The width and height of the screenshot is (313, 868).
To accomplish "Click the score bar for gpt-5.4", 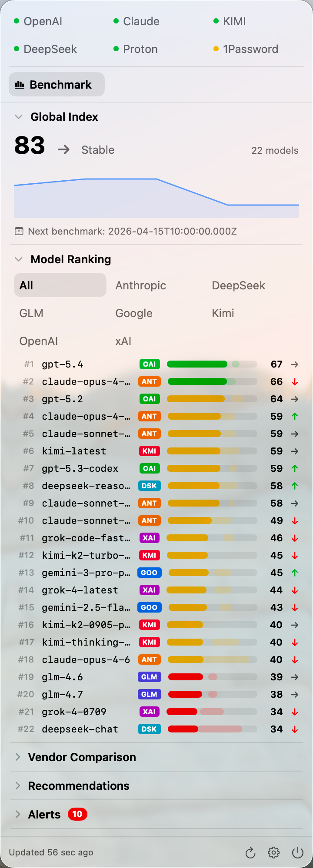I will tap(212, 364).
